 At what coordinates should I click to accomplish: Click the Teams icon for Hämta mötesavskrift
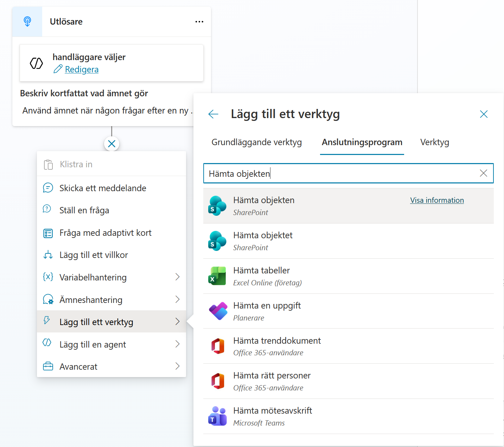(x=217, y=416)
